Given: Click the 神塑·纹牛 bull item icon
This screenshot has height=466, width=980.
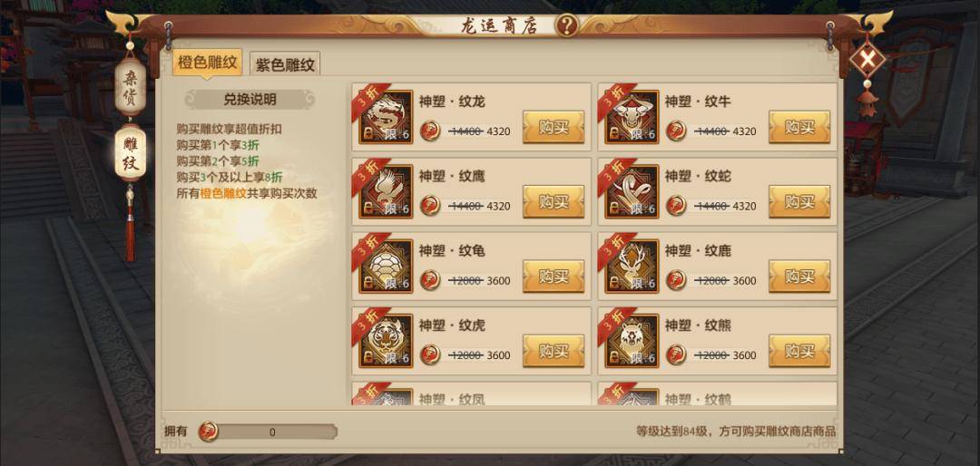Looking at the screenshot, I should point(632,117).
